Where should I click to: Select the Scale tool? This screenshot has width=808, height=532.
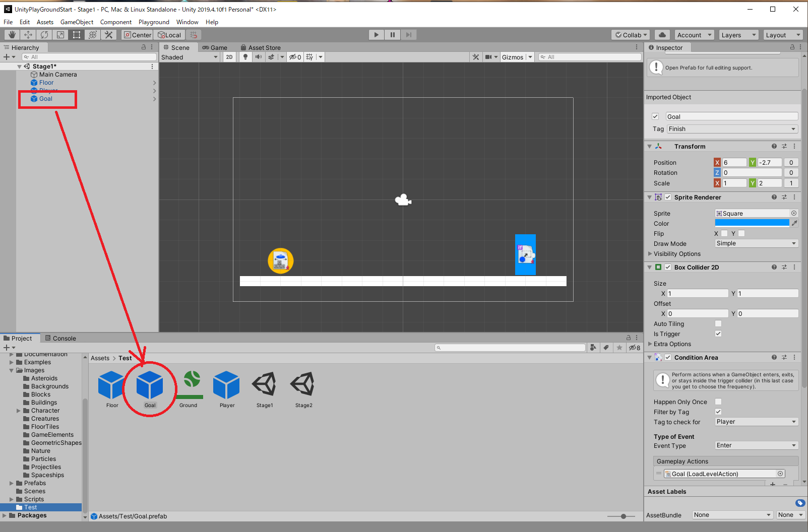point(60,35)
